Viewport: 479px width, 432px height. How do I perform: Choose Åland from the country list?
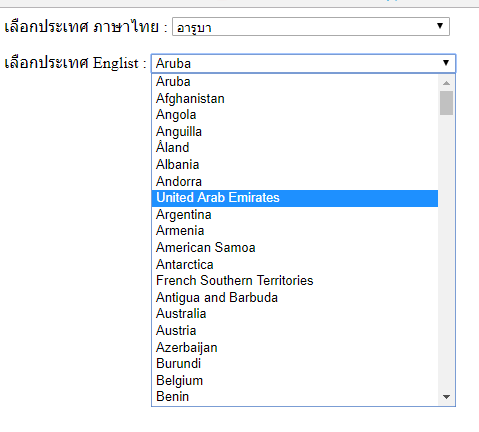click(295, 148)
